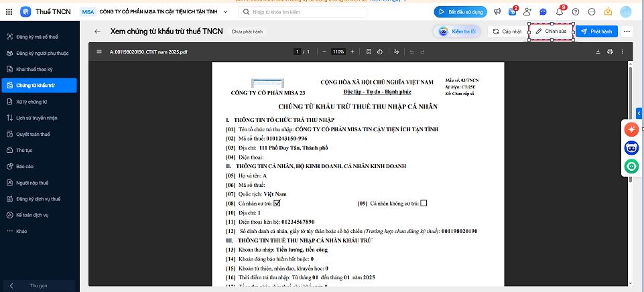Image resolution: width=644 pixels, height=292 pixels.
Task: Open Người nộp thuế menu
Action: (x=39, y=183)
